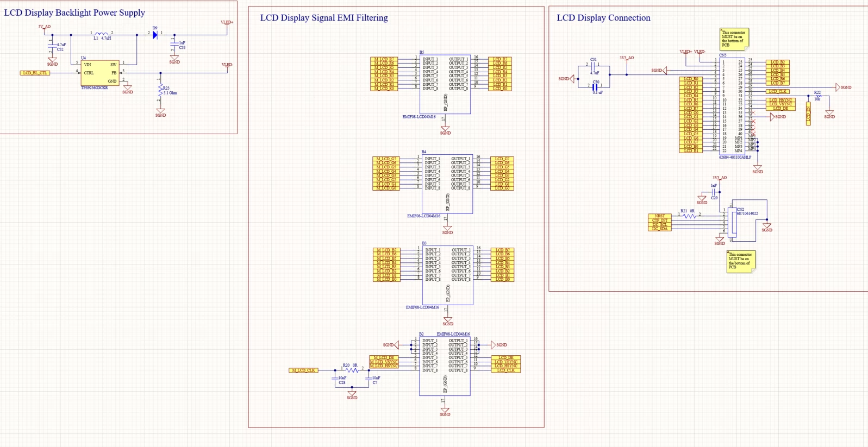Open the sticky note above CN5
The height and width of the screenshot is (447, 868).
click(x=734, y=39)
